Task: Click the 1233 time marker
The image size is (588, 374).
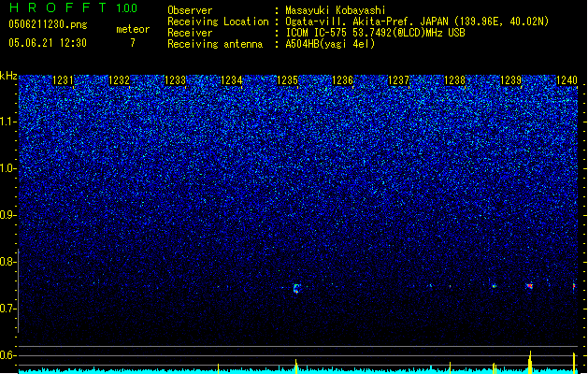Action: point(175,80)
